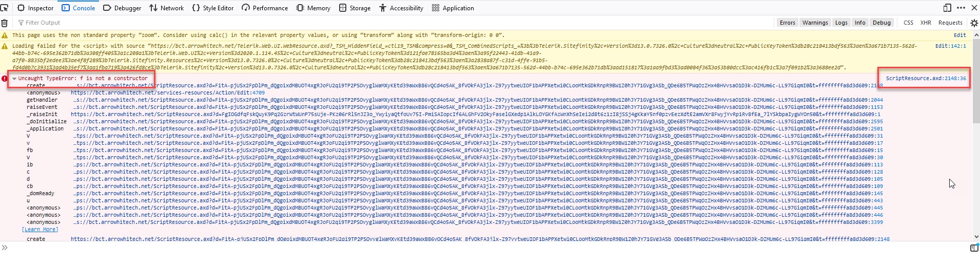
Task: Toggle the XHR filter
Action: [x=926, y=23]
